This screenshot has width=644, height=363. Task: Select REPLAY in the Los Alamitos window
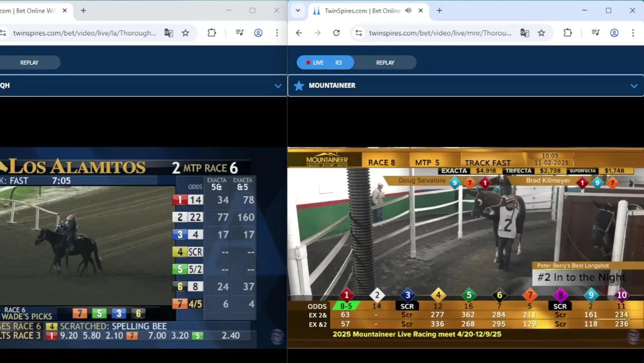click(29, 63)
